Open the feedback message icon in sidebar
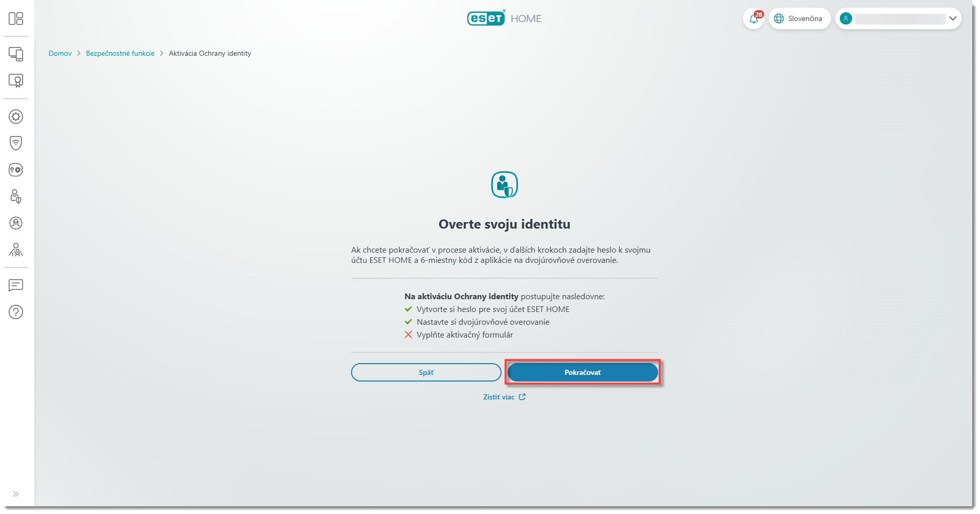Screen dimensions: 980x514 (16, 285)
